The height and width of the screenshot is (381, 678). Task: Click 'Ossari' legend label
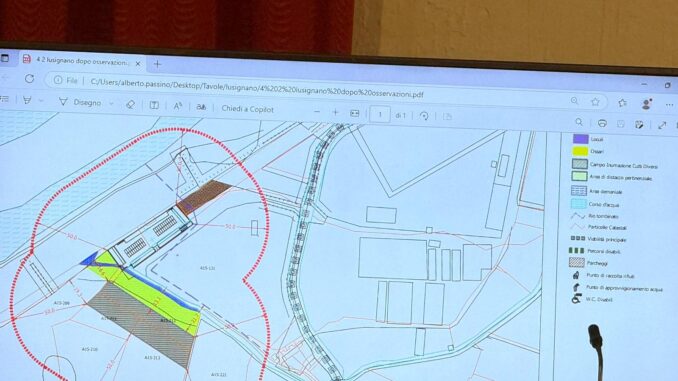point(596,151)
